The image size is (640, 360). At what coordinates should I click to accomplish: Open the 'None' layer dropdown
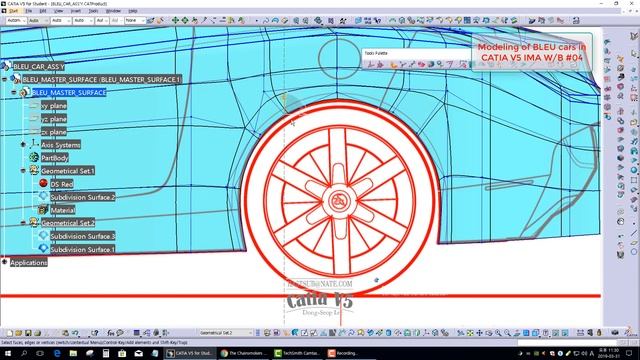[135, 20]
